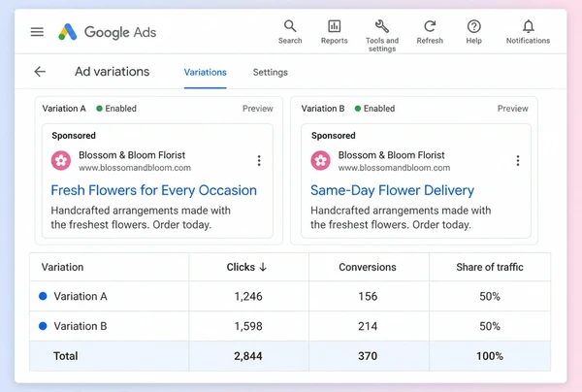This screenshot has width=582, height=392.
Task: Click Blossom & Bloom flower logo in Variation A
Action: pos(61,160)
